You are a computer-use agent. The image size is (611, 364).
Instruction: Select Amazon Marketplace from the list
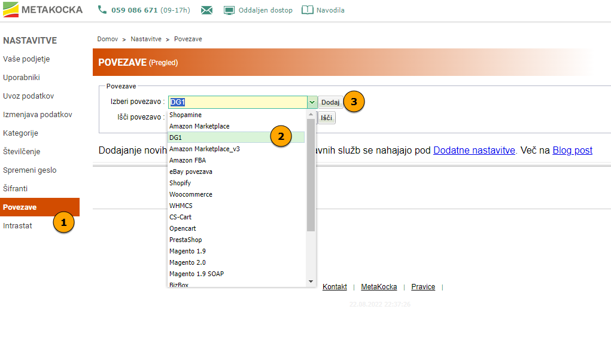pyautogui.click(x=236, y=126)
